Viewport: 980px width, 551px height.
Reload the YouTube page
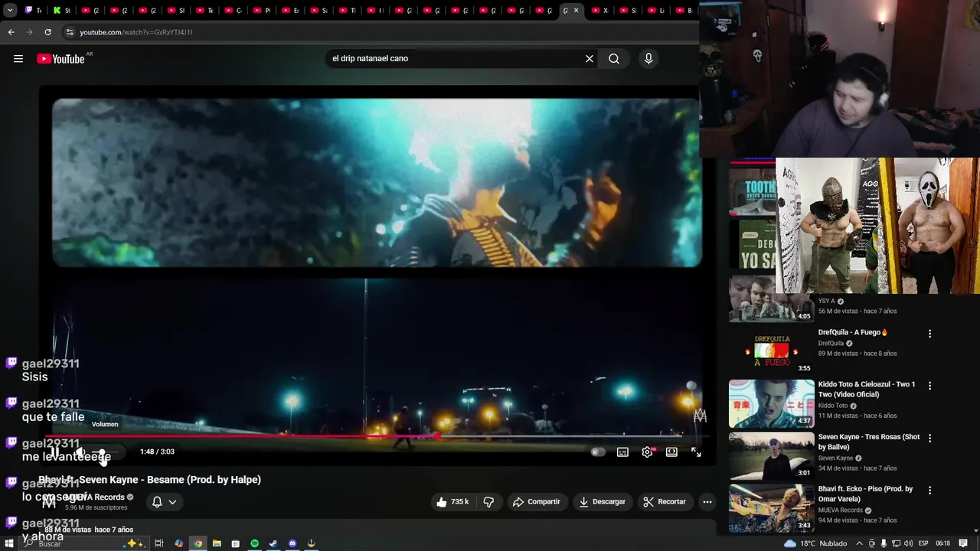click(47, 32)
